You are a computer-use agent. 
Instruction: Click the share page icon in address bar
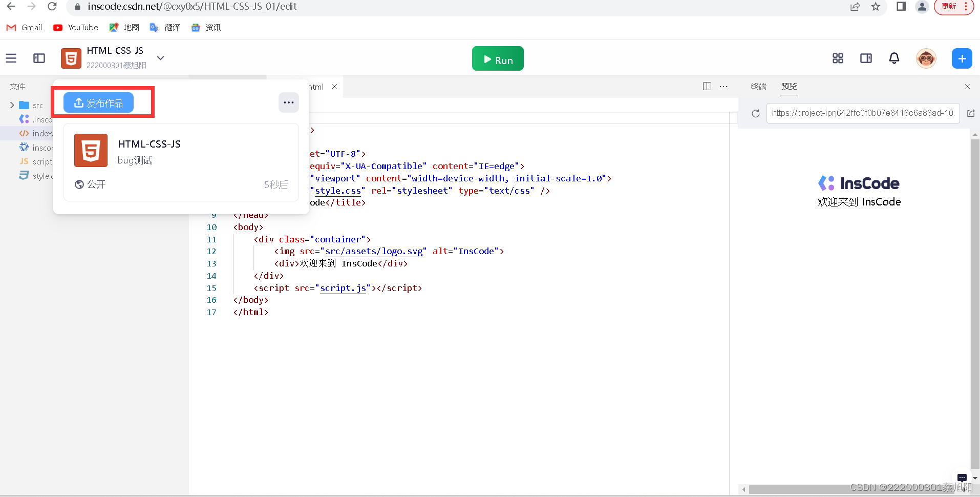pyautogui.click(x=855, y=7)
